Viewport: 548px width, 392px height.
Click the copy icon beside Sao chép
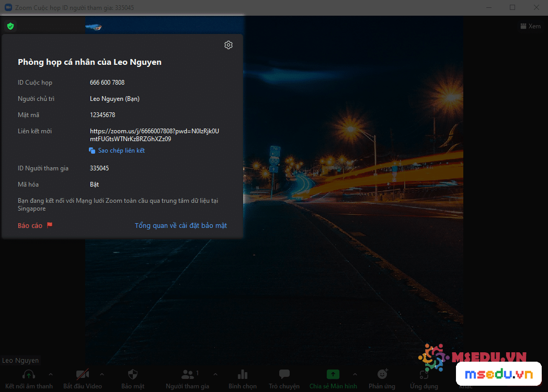coord(92,151)
